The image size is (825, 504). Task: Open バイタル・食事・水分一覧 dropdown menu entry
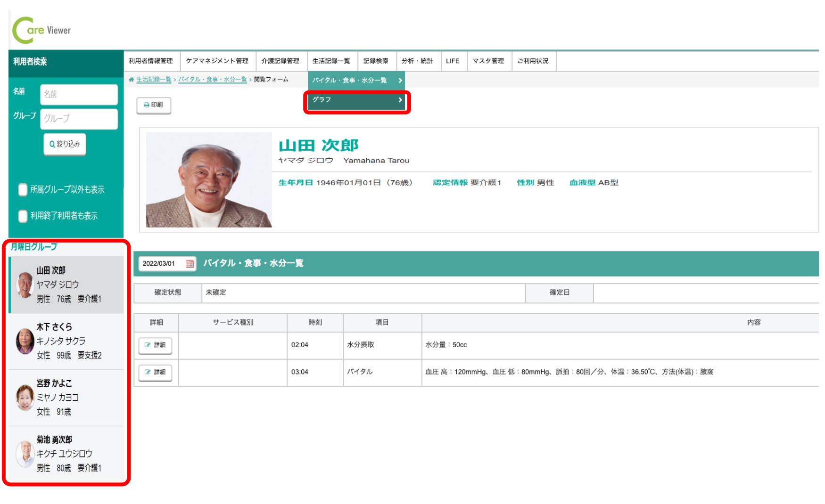point(356,81)
